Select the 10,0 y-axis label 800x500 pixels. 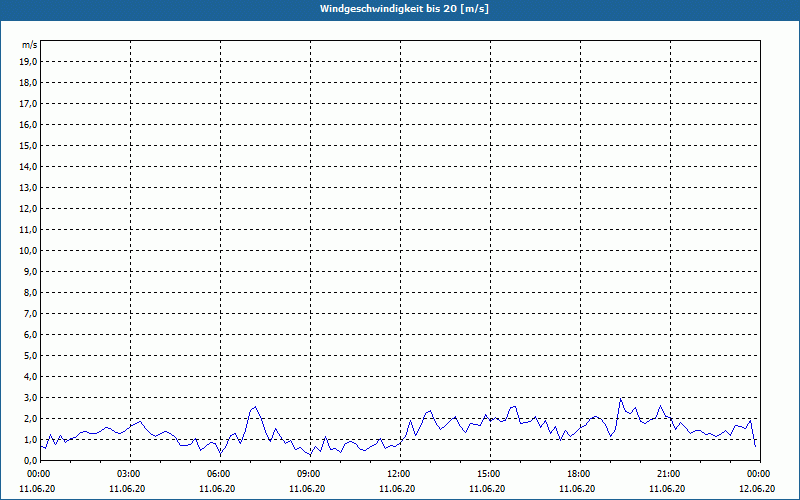[29, 251]
